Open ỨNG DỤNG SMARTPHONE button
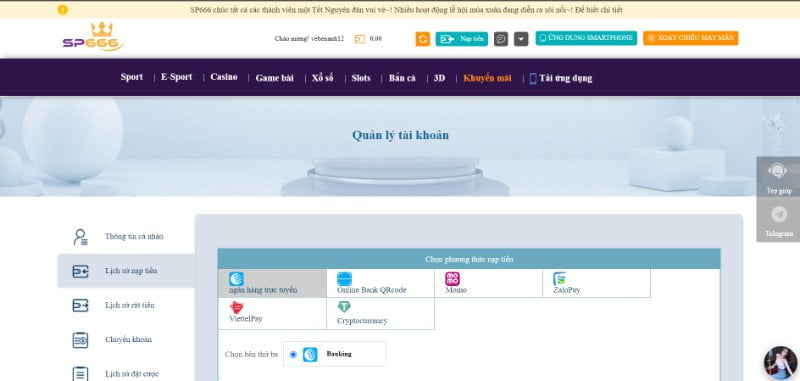 (586, 38)
